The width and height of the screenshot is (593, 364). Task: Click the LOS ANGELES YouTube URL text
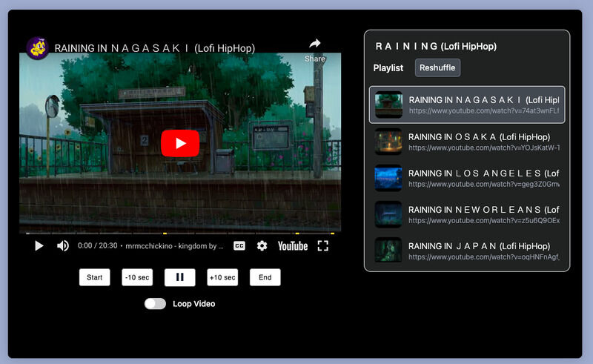pos(484,185)
